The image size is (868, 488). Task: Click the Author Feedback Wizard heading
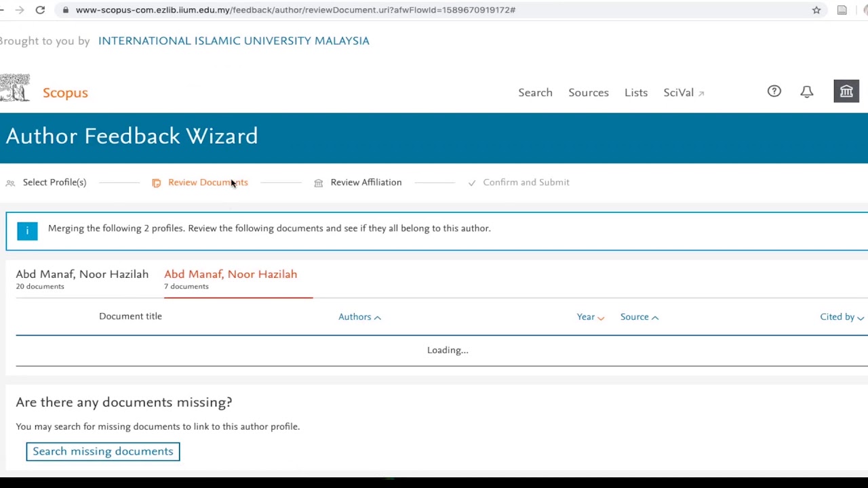click(132, 136)
